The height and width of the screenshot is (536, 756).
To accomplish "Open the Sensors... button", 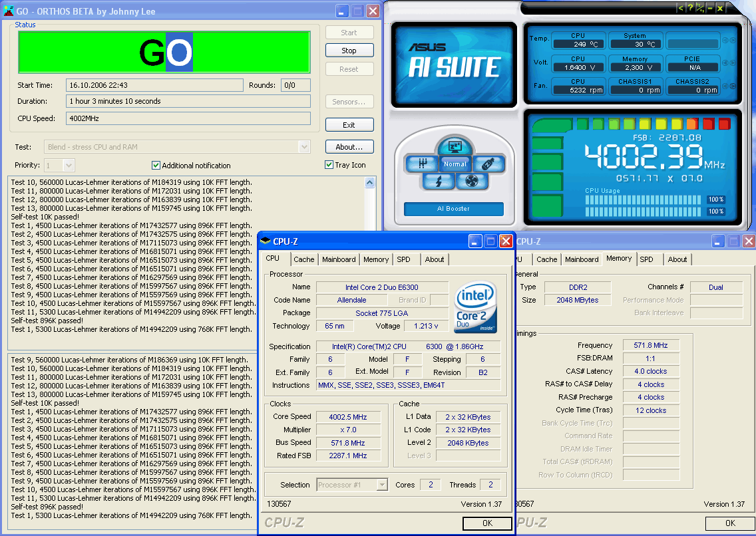I will (x=349, y=102).
